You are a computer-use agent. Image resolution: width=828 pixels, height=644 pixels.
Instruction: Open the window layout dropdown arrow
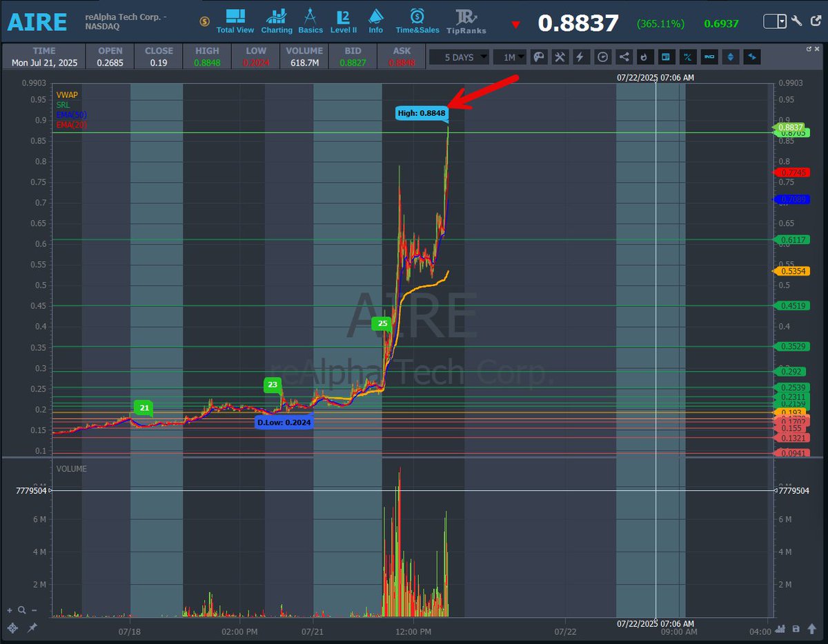click(782, 21)
